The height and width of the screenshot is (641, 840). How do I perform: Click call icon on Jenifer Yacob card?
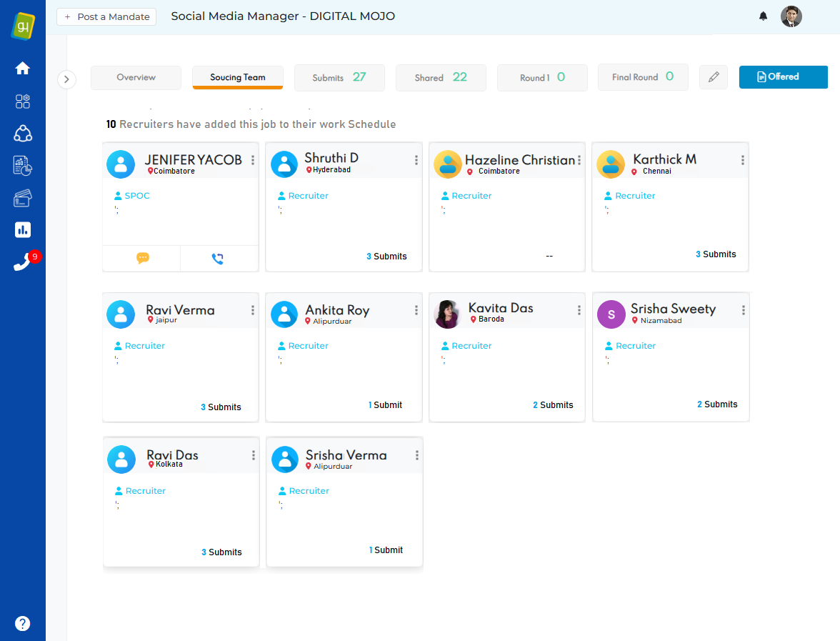click(x=218, y=259)
